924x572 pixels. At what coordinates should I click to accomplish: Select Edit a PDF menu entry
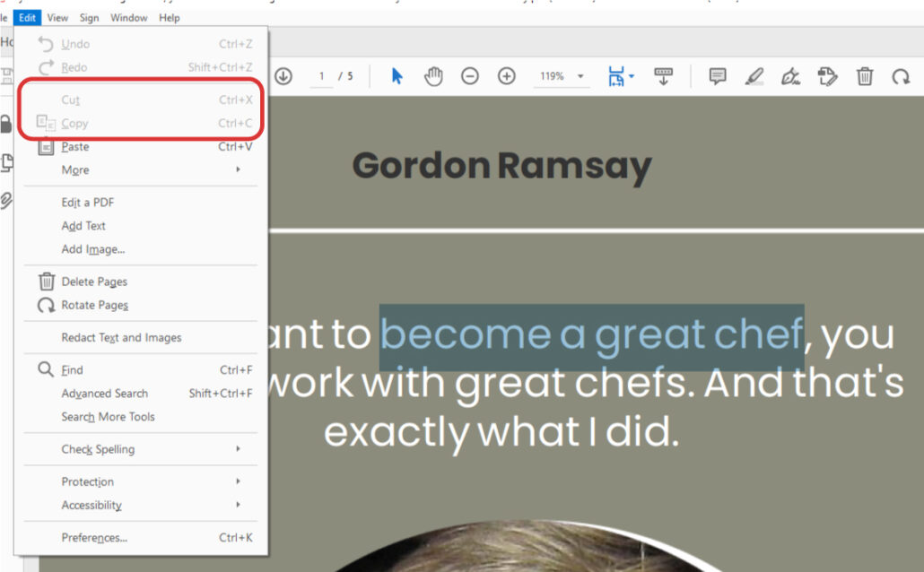tap(87, 203)
